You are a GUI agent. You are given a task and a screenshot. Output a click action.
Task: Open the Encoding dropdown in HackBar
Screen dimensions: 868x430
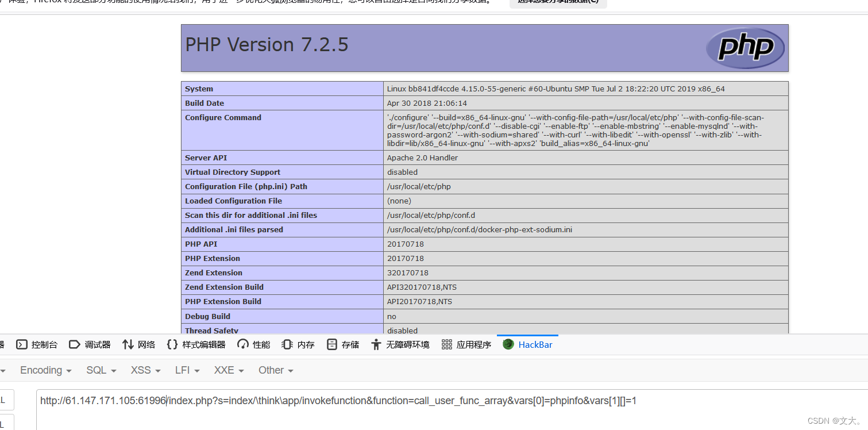pos(45,370)
